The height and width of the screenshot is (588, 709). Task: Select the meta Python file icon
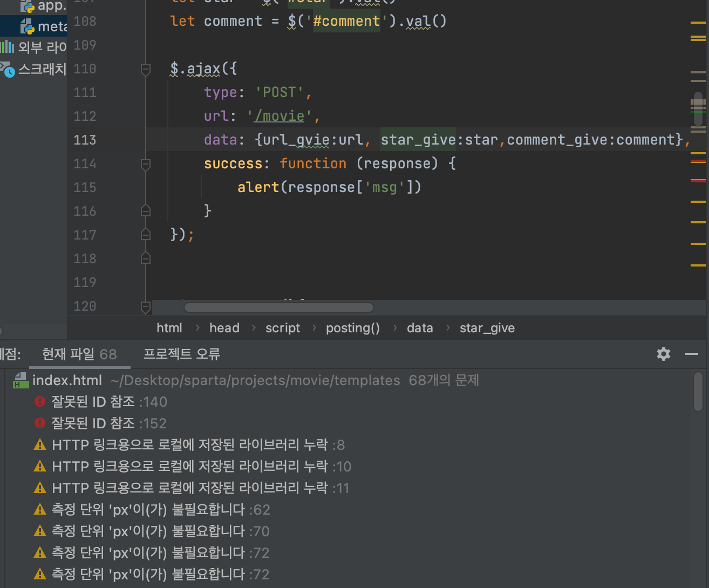click(28, 26)
